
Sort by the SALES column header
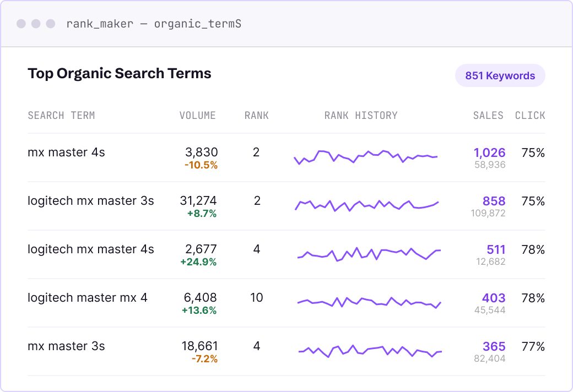click(x=488, y=116)
